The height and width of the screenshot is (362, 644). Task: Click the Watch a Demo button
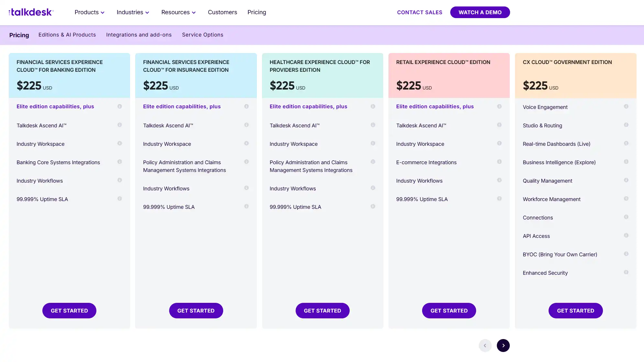[480, 12]
